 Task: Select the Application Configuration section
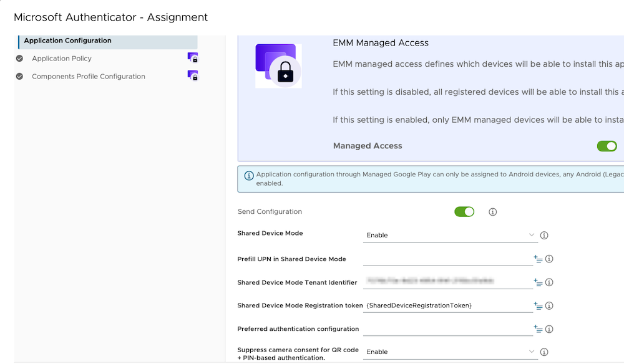pos(67,41)
